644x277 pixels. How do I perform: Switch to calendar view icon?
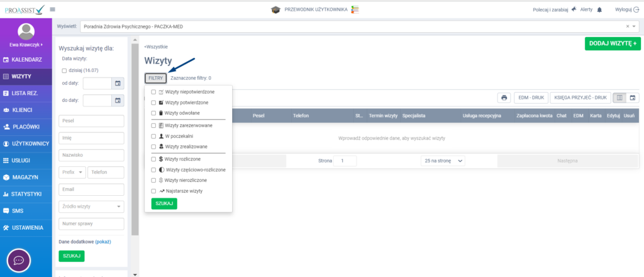tap(633, 98)
